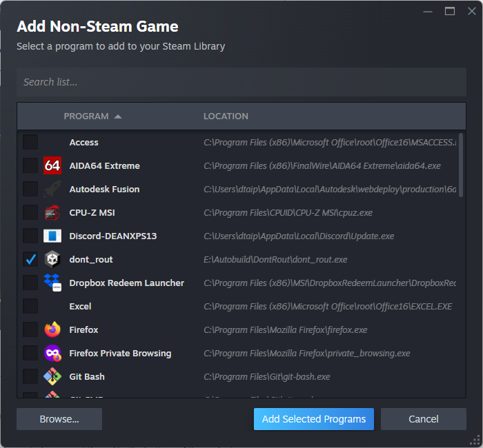483x448 pixels.
Task: Cancel the Add Non-Steam Game dialog
Action: point(424,419)
